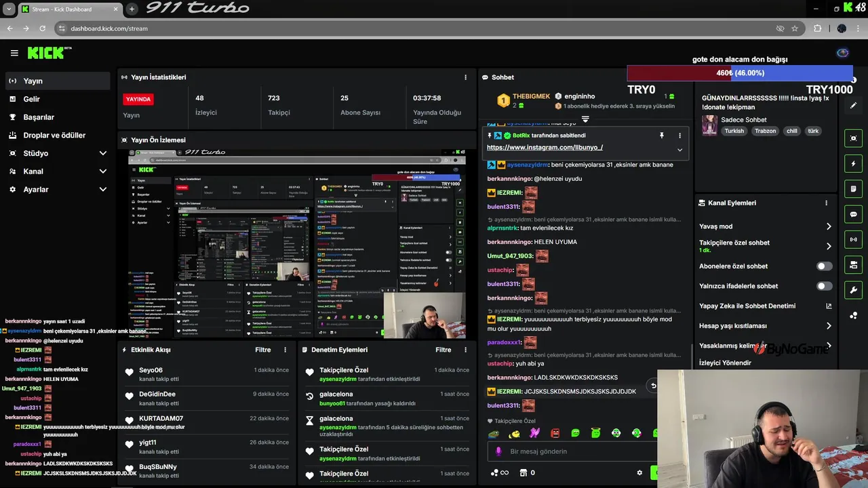Click the microphone icon in message box
868x488 pixels.
[x=498, y=451]
